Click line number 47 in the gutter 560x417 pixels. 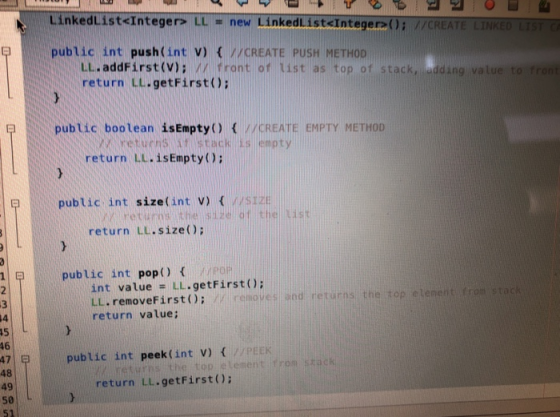click(x=6, y=359)
